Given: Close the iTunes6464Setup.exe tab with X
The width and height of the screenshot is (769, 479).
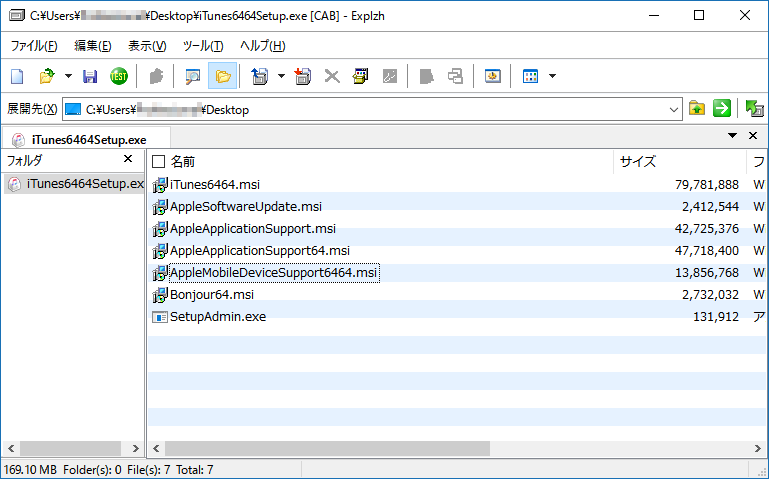Looking at the screenshot, I should [x=753, y=135].
